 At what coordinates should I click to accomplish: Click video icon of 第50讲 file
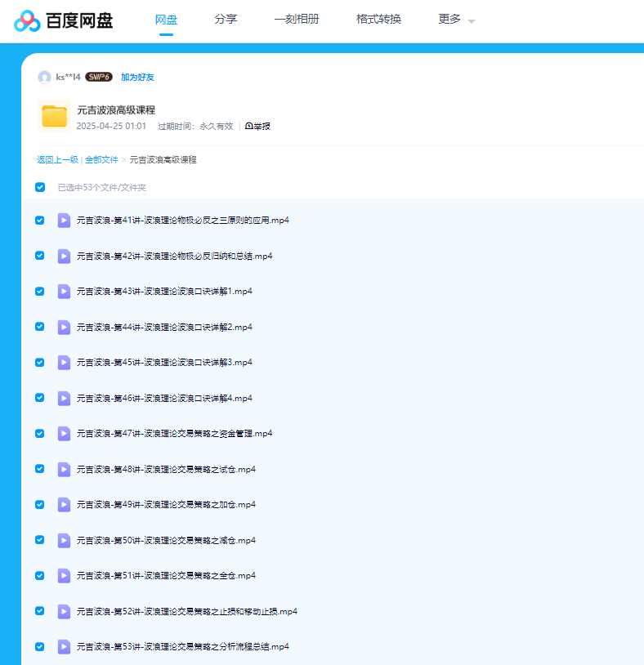coord(64,540)
